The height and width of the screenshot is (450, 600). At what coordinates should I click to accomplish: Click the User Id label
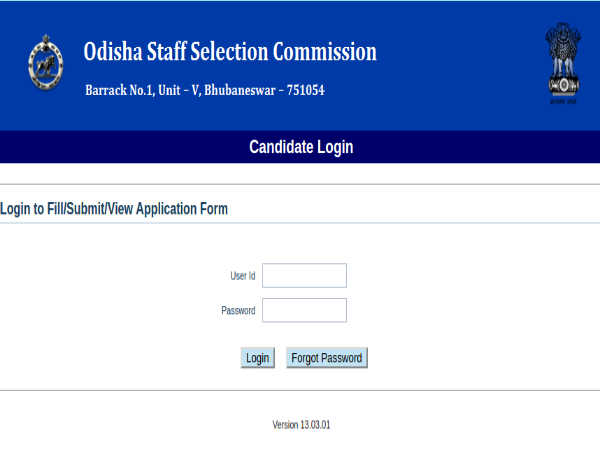tap(243, 276)
